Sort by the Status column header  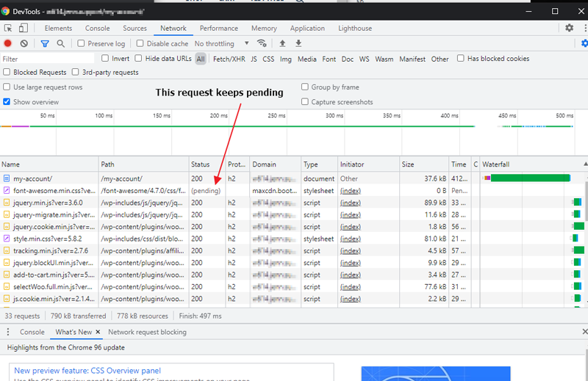tap(207, 164)
